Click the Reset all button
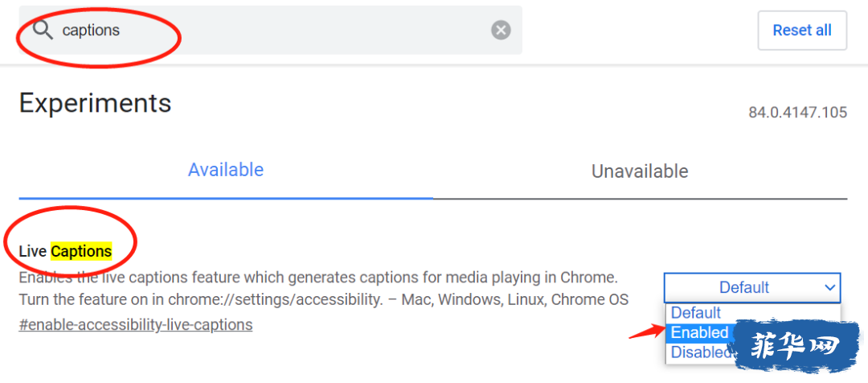 (802, 30)
